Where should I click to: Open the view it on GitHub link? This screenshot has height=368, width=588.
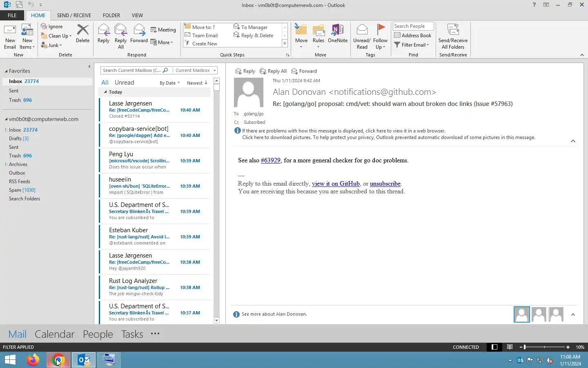click(x=336, y=184)
